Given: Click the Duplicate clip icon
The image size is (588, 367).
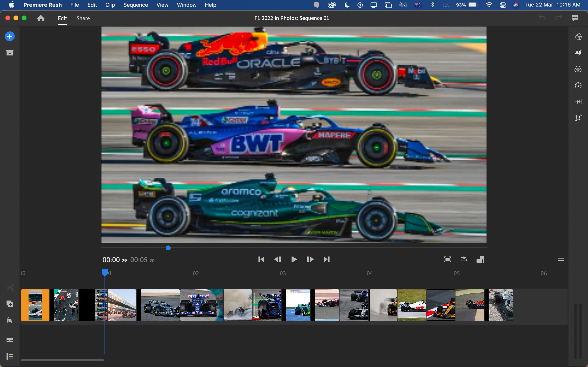Looking at the screenshot, I should pos(10,304).
